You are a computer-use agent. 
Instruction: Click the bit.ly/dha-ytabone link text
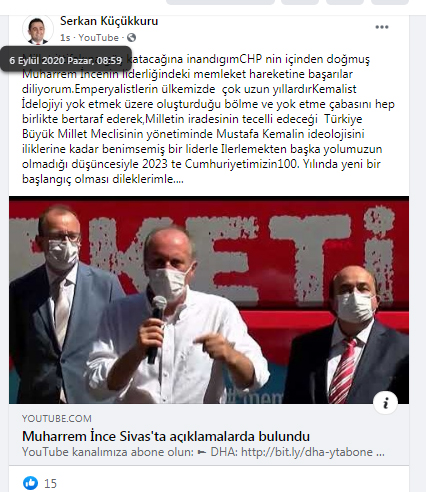click(307, 452)
